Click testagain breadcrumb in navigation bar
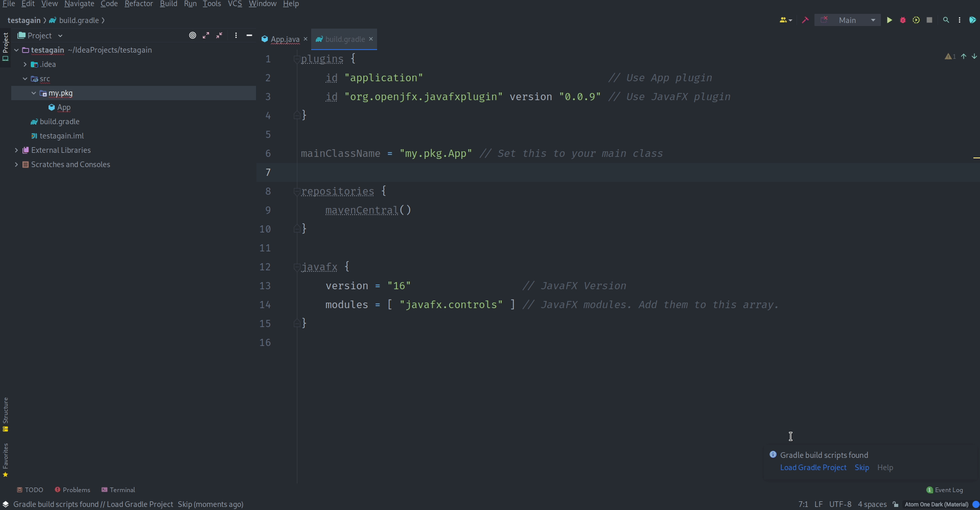The height and width of the screenshot is (510, 980). coord(24,20)
